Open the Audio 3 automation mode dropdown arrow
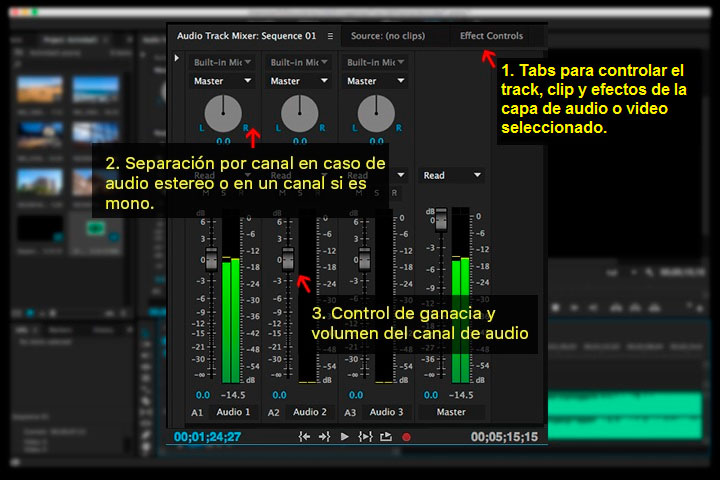720x480 pixels. pyautogui.click(x=401, y=175)
